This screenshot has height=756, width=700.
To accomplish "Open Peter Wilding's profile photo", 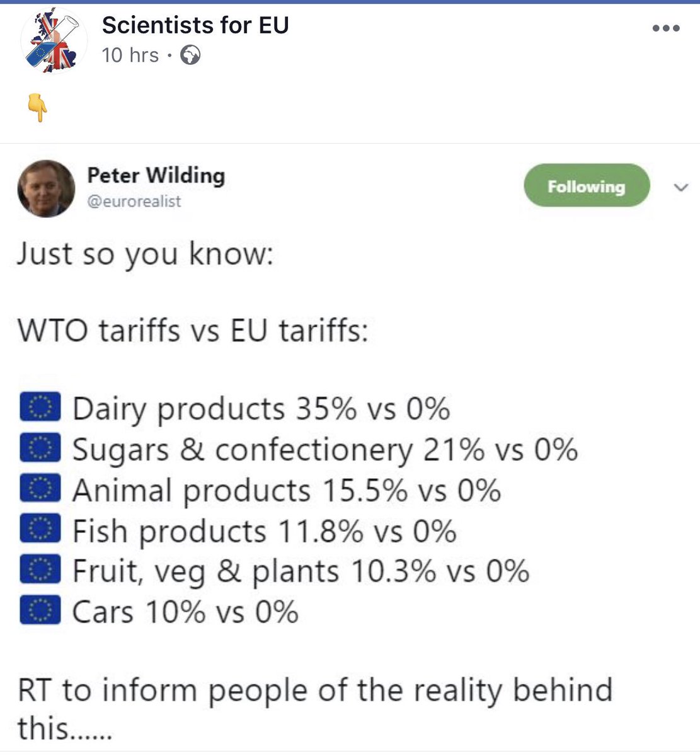I will click(46, 189).
